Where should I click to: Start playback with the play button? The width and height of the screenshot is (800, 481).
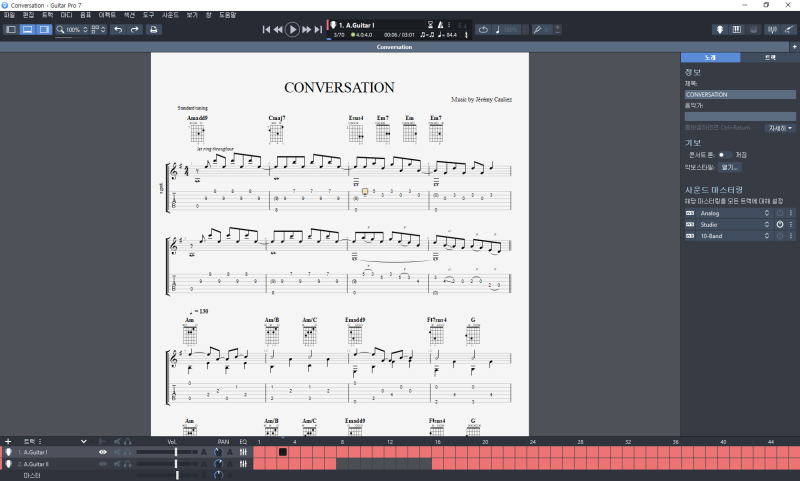(292, 30)
